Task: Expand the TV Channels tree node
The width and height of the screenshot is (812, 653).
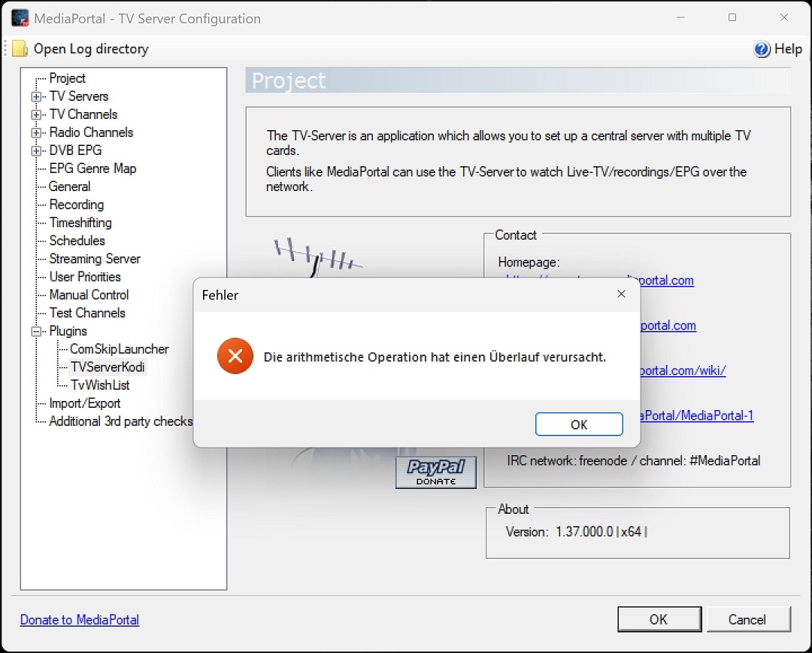Action: (x=36, y=115)
